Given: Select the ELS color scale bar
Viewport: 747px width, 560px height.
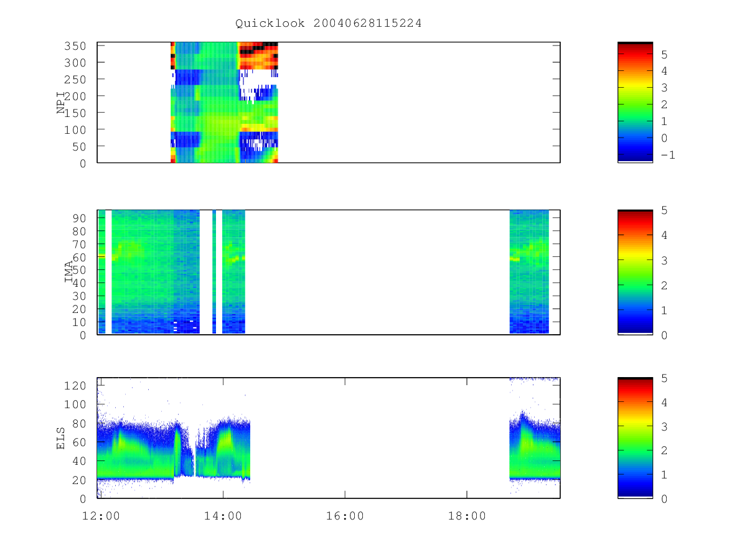Looking at the screenshot, I should point(635,437).
